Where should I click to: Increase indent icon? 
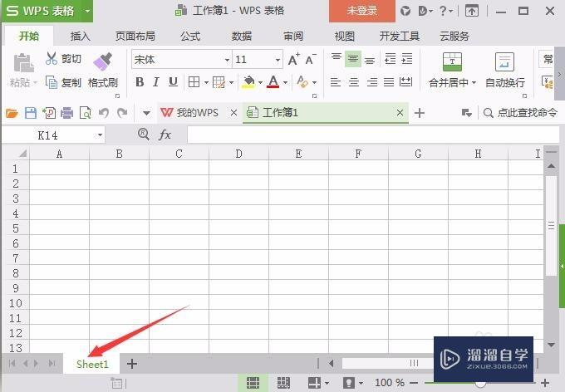point(407,59)
